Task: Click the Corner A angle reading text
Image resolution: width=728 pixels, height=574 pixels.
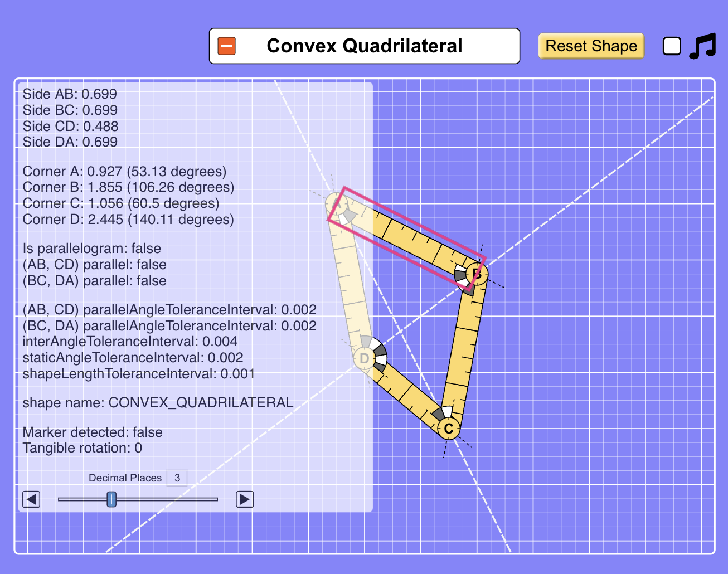Action: (124, 171)
